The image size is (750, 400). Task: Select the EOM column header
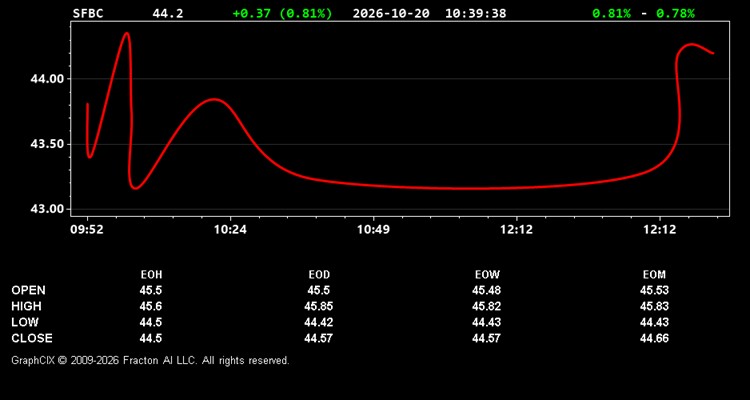click(654, 275)
